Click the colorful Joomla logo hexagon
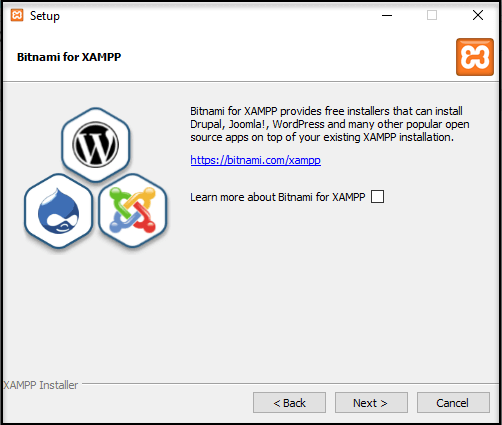The width and height of the screenshot is (502, 425). pos(133,210)
